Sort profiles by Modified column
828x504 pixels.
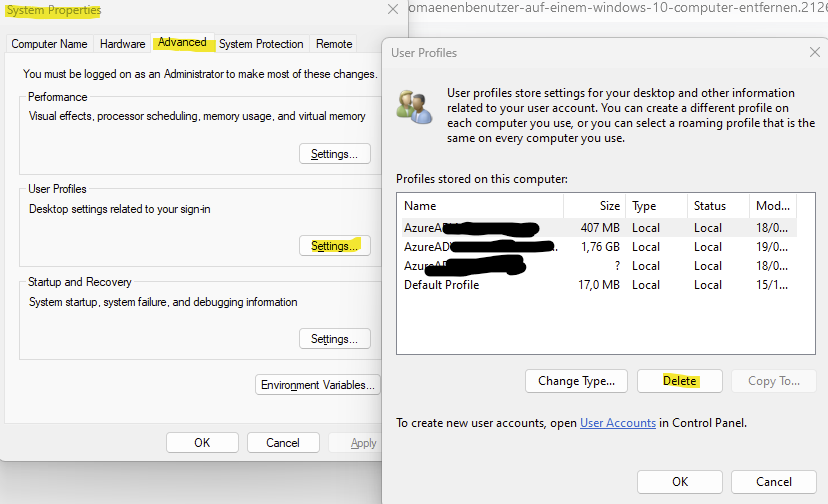point(773,206)
